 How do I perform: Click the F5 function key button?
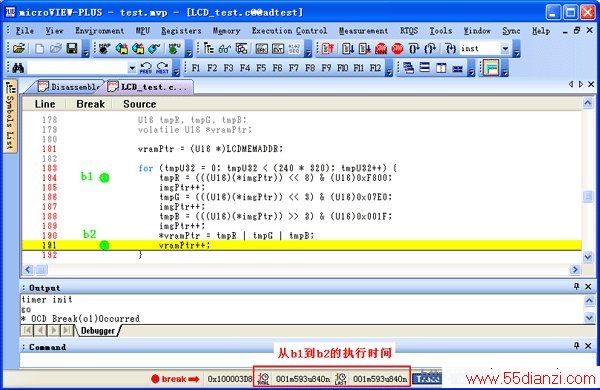coord(261,68)
